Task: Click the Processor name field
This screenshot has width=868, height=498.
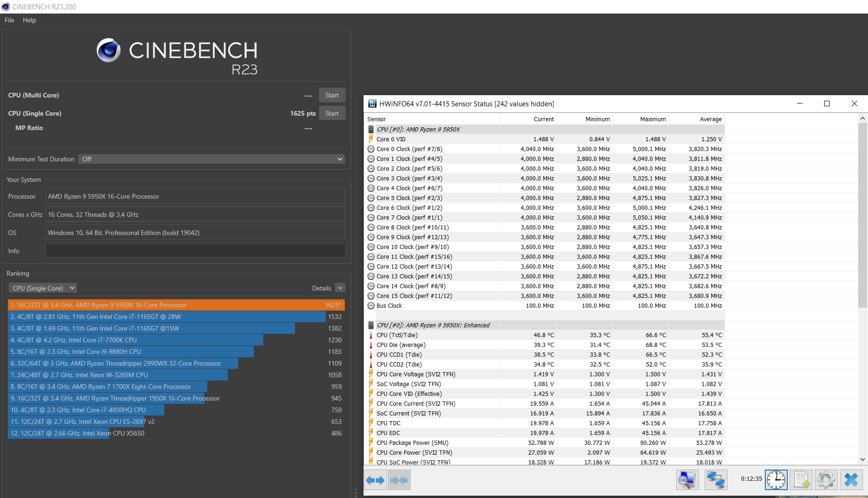Action: (x=195, y=196)
